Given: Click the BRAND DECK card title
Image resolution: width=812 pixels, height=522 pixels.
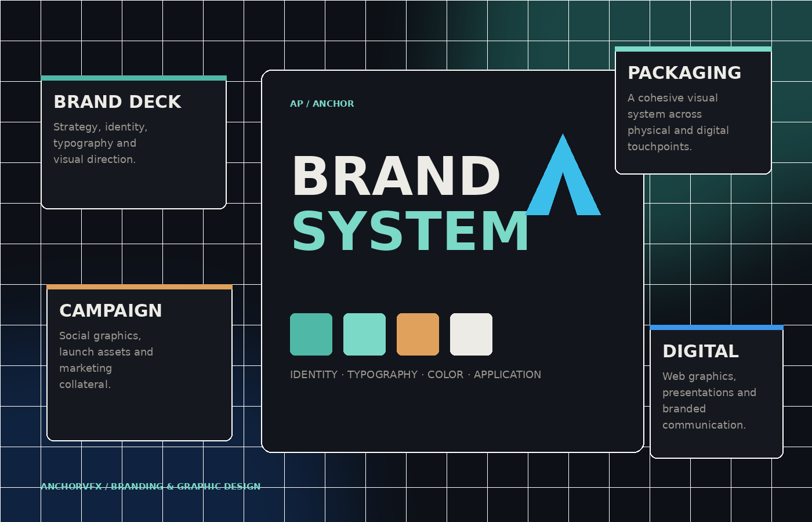Looking at the screenshot, I should pos(118,102).
